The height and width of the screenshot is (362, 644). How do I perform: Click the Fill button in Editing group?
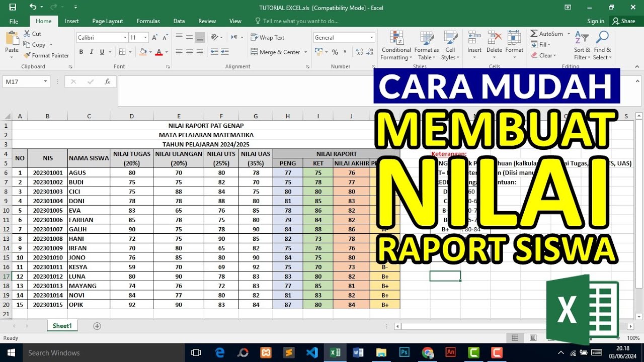point(540,45)
